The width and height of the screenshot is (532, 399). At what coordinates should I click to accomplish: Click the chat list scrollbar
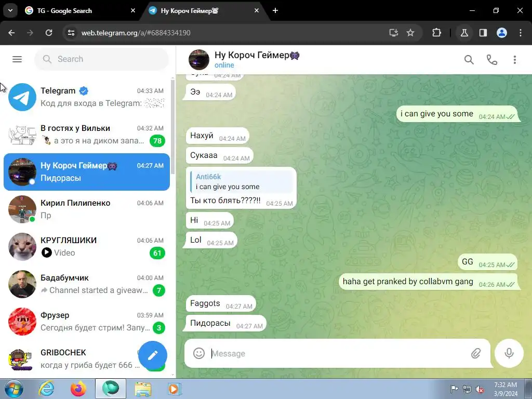172,127
